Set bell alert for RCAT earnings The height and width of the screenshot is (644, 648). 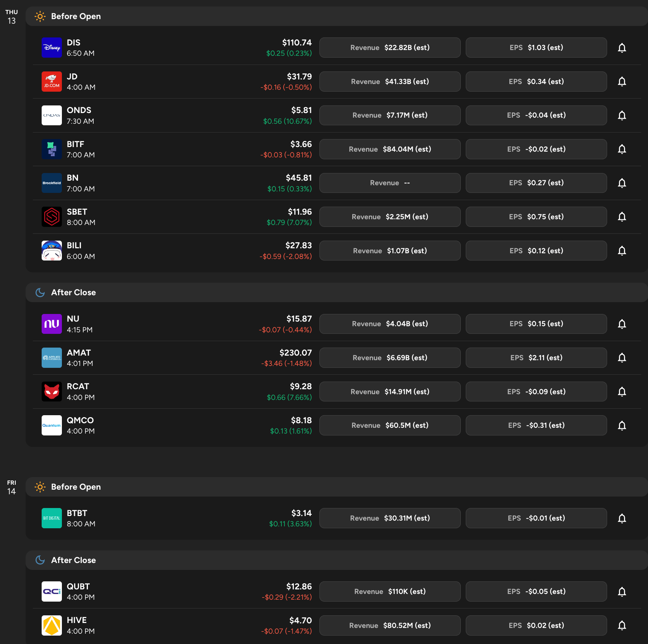coord(622,392)
